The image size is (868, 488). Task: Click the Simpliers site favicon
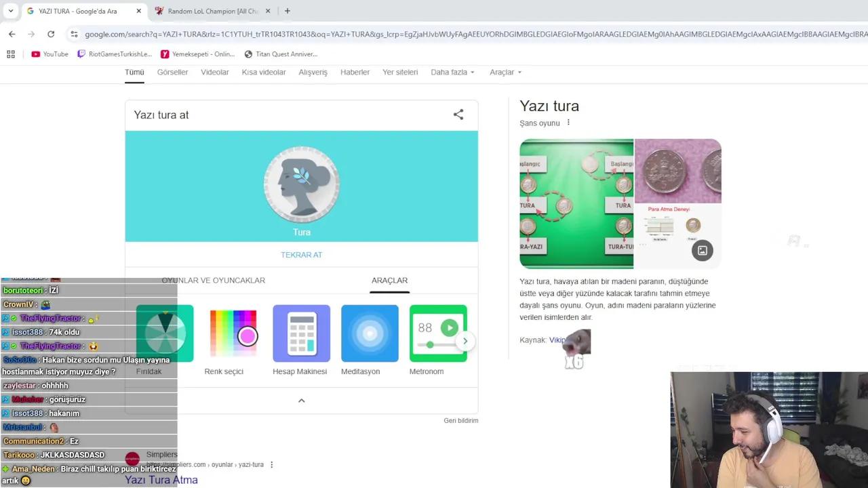[132, 459]
